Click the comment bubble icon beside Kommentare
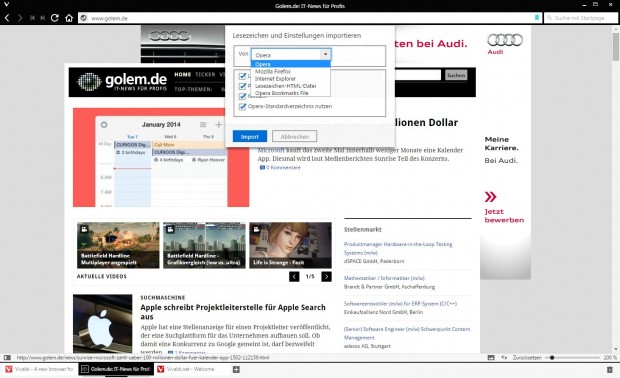Viewport: 620px width, 378px height. coord(262,168)
